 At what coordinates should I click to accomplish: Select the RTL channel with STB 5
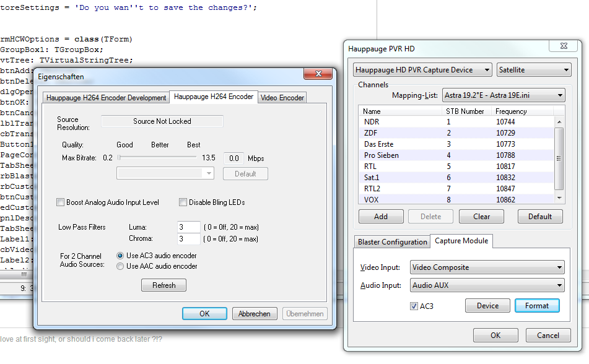point(456,167)
